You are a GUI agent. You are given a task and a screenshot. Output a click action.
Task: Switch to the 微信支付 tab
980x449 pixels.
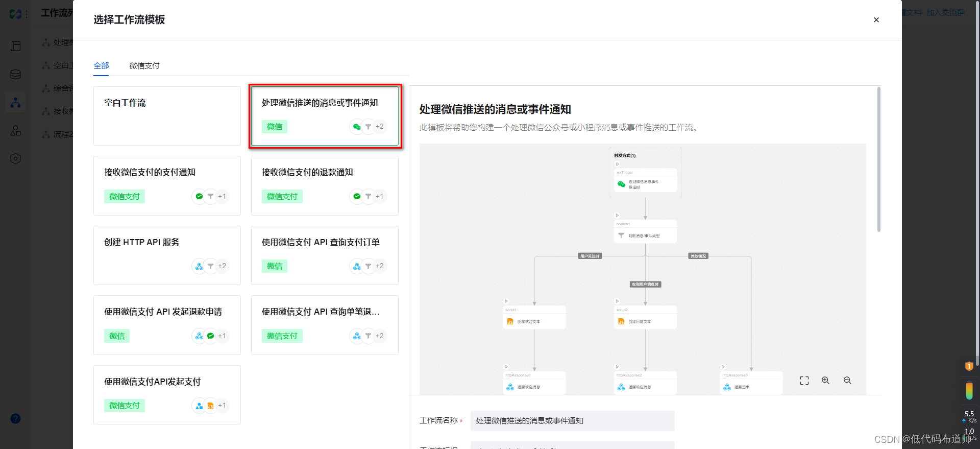144,65
